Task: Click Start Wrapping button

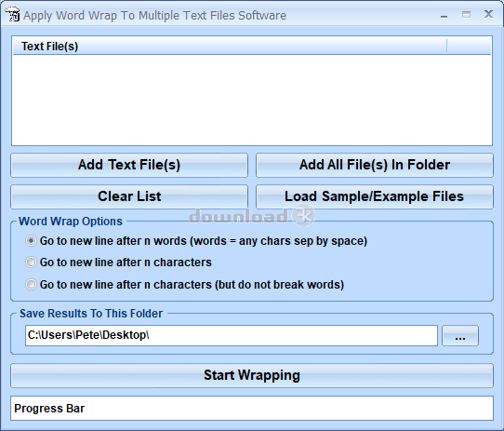Action: coord(252,376)
